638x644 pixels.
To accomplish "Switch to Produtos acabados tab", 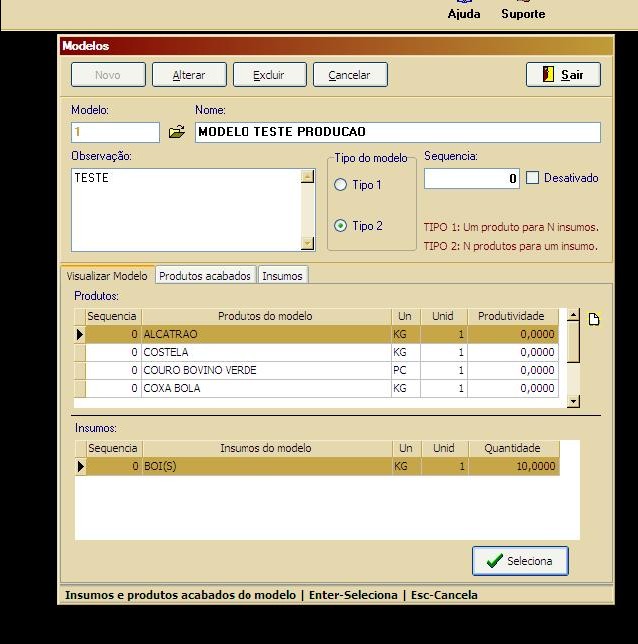I will click(x=205, y=276).
